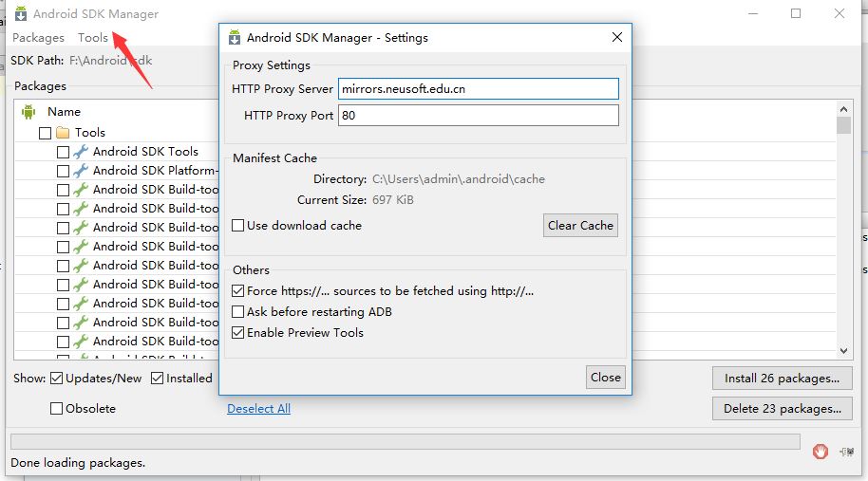The image size is (868, 481).
Task: Enable the Obsolete filter checkbox
Action: point(56,409)
